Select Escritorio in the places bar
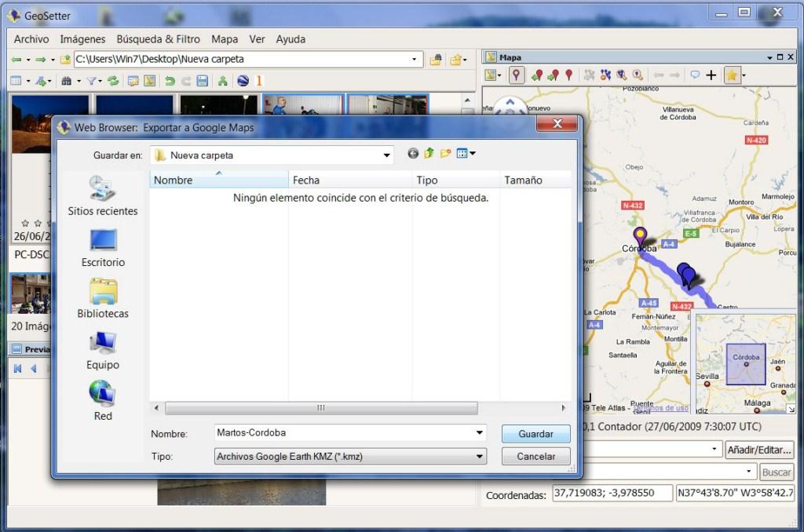The height and width of the screenshot is (532, 804). coord(103,248)
